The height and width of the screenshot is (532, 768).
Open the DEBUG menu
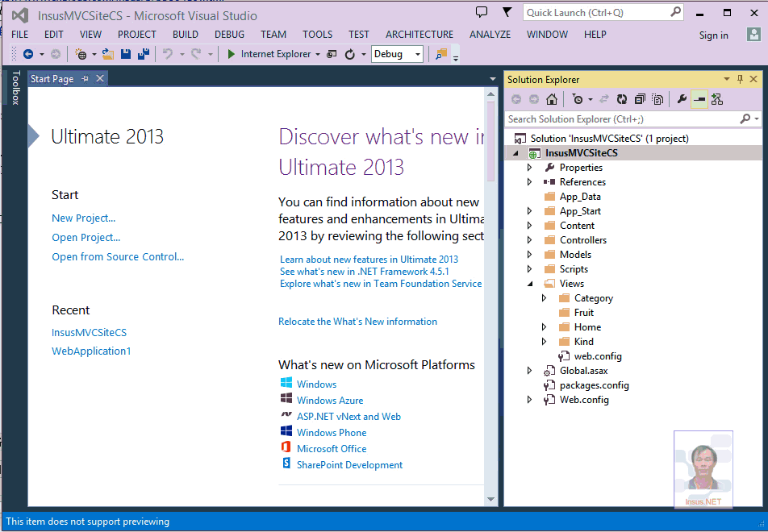pos(229,35)
